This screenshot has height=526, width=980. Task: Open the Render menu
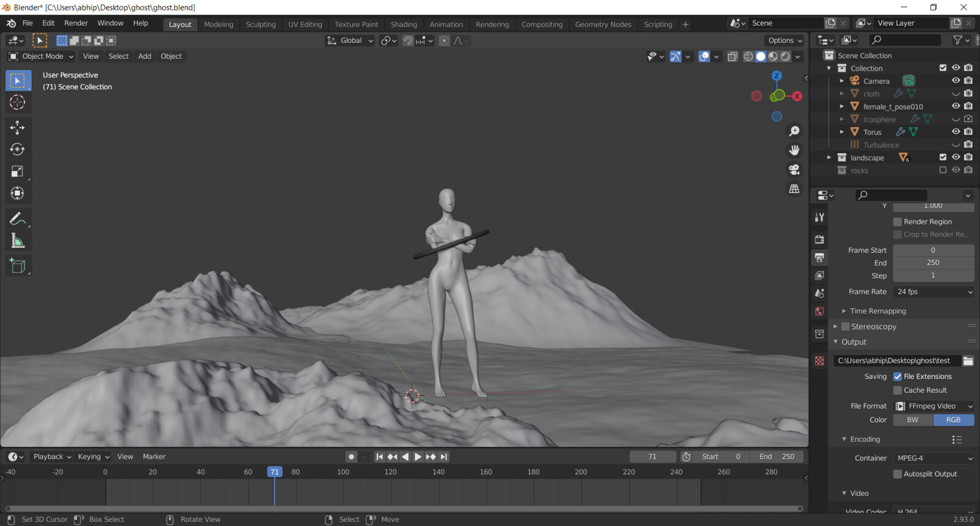[76, 23]
